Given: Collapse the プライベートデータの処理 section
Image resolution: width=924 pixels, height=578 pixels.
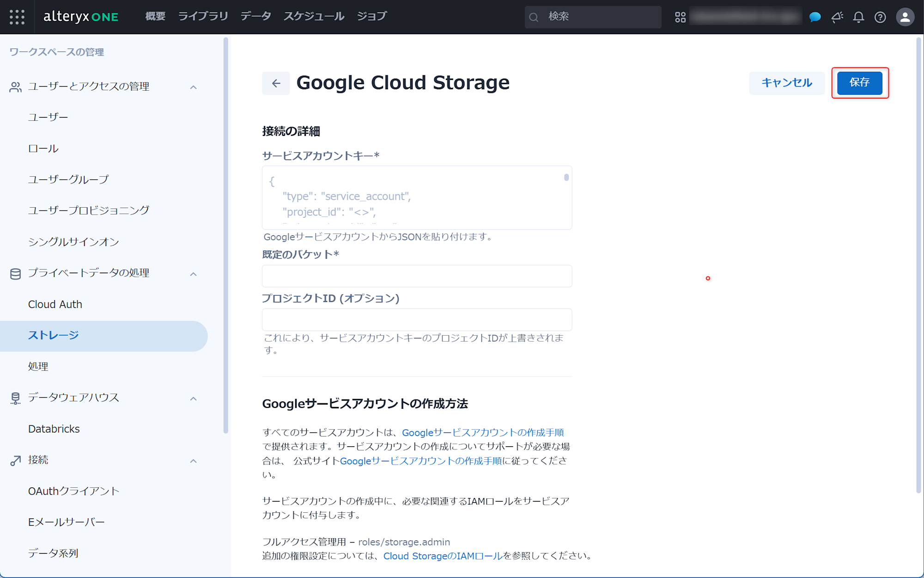Looking at the screenshot, I should coord(194,274).
